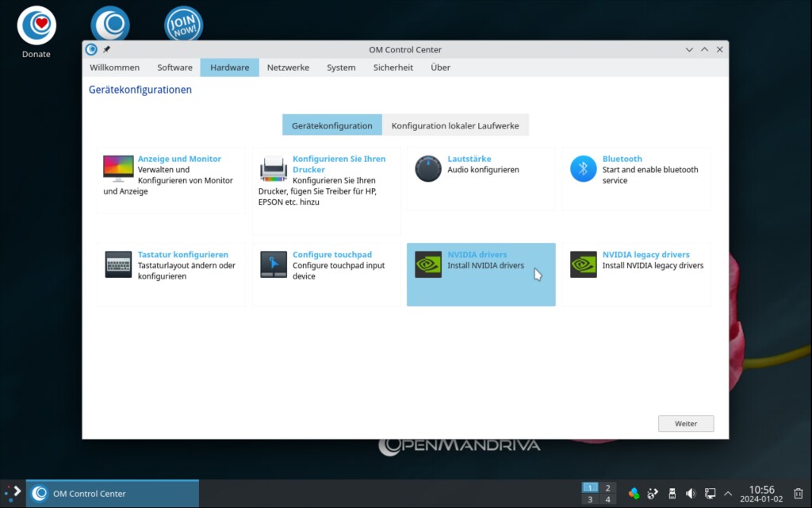Open the removable USB devices tray icon
This screenshot has width=812, height=508.
coord(672,493)
